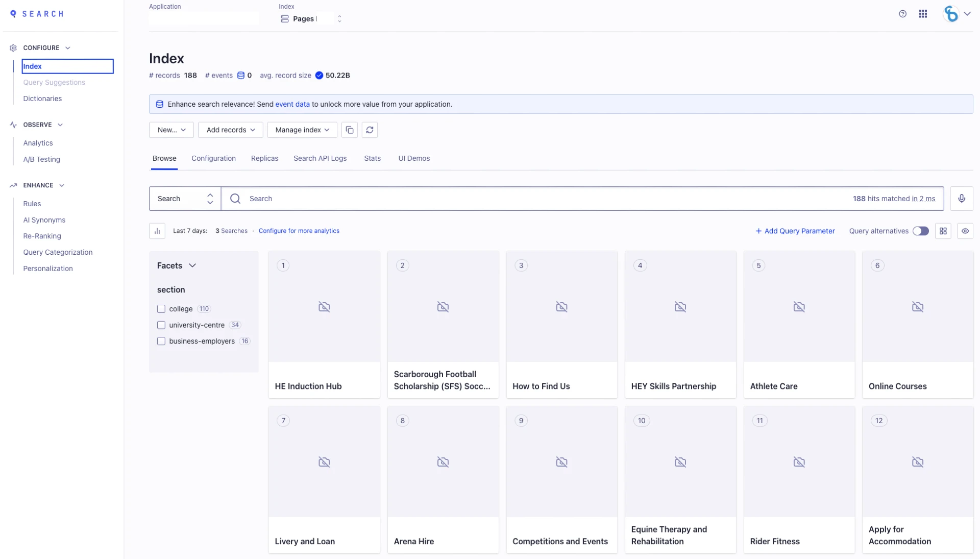Switch to the Configuration tab

213,159
